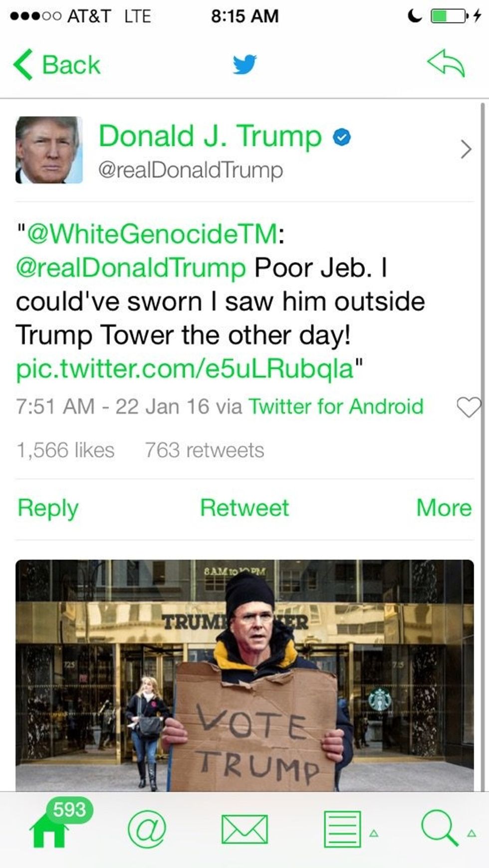Viewport: 489px width, 868px height.
Task: Tap the Retweet button
Action: pos(244,508)
